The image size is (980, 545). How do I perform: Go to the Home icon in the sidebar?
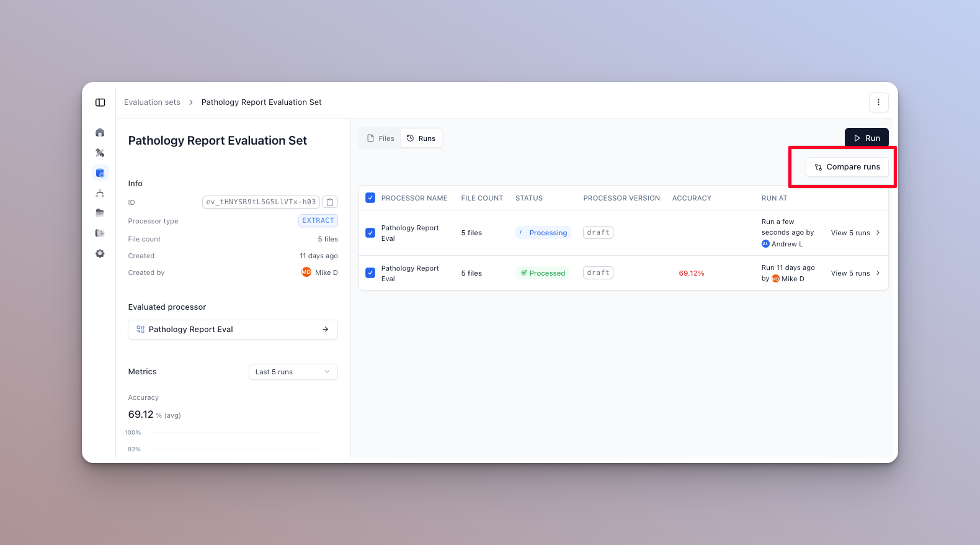(100, 132)
